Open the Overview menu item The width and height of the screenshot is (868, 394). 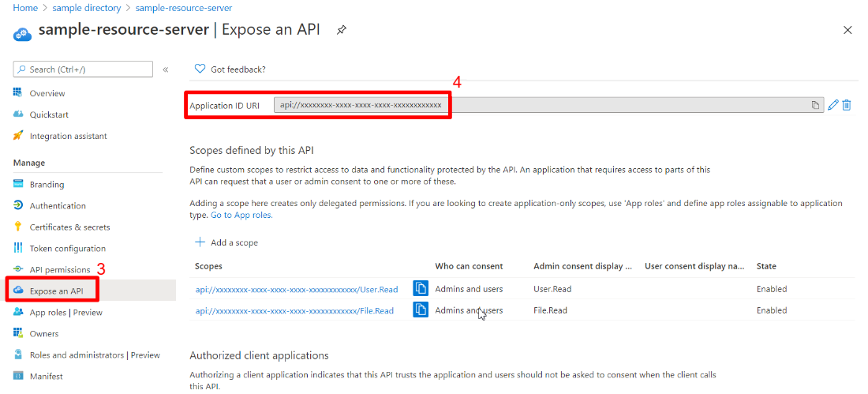tap(47, 93)
